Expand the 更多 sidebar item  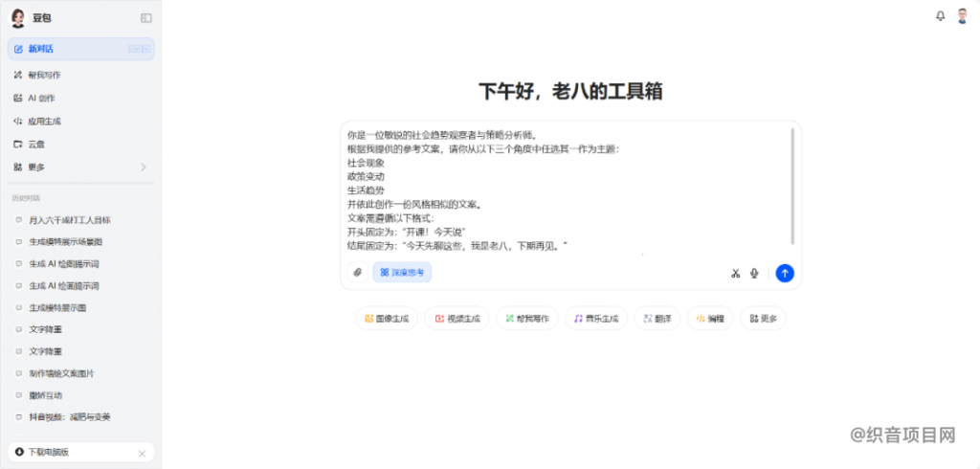coord(80,167)
